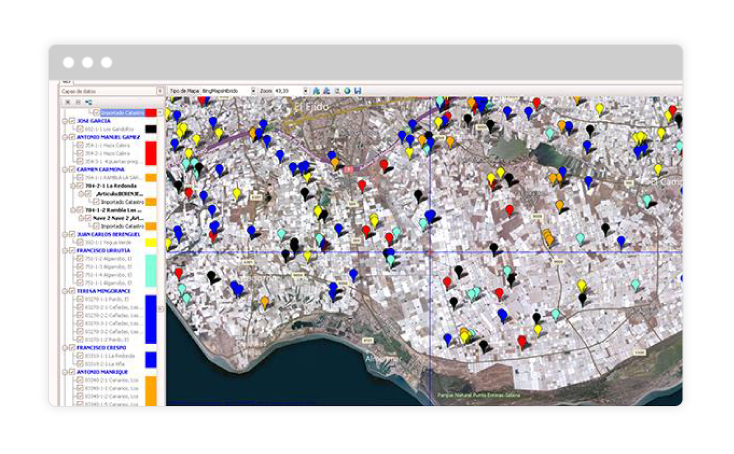
Task: Click the globe icon in map toolbar
Action: click(347, 91)
